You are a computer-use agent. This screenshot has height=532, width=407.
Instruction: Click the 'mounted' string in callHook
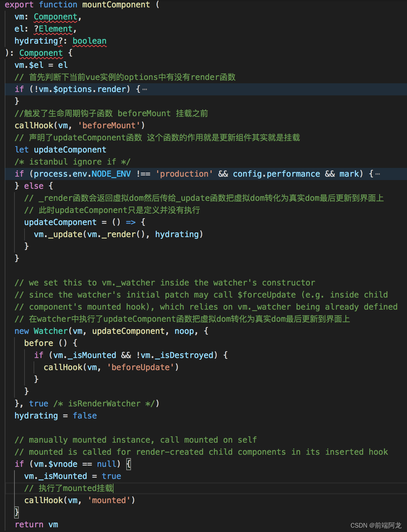pos(109,500)
